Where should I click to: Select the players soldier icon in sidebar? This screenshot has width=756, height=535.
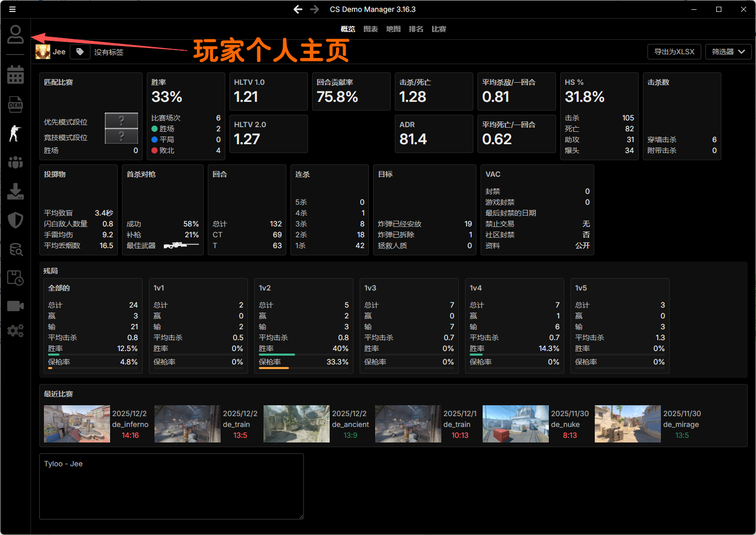(16, 133)
